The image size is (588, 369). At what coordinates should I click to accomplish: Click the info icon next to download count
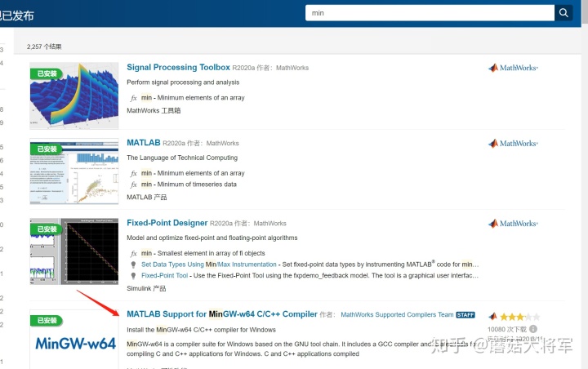pos(532,329)
